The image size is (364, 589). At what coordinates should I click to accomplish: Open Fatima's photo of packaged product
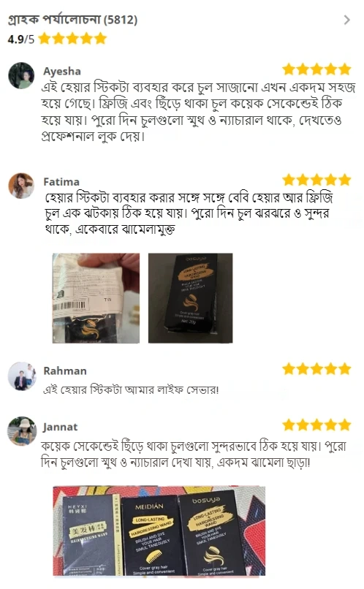click(x=96, y=298)
